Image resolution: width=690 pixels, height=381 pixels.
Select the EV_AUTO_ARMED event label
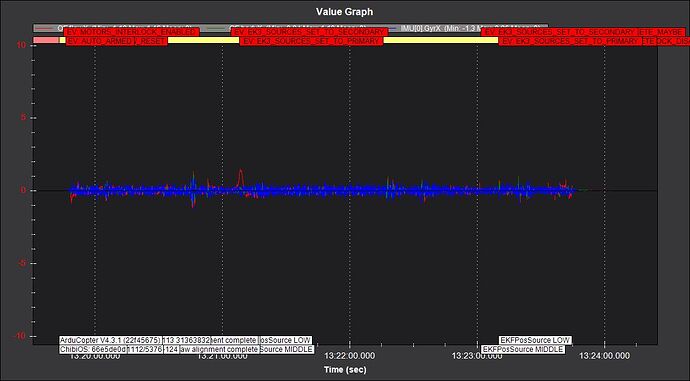100,41
